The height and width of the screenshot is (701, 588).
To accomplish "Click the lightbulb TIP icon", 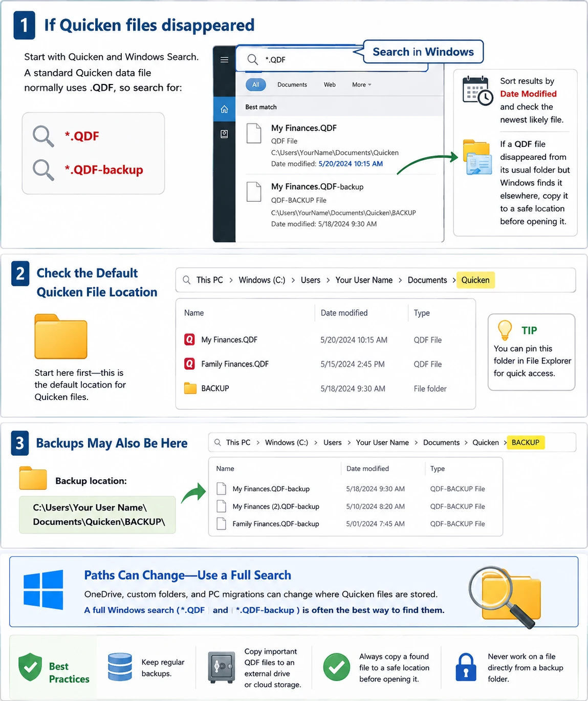I will click(x=505, y=330).
